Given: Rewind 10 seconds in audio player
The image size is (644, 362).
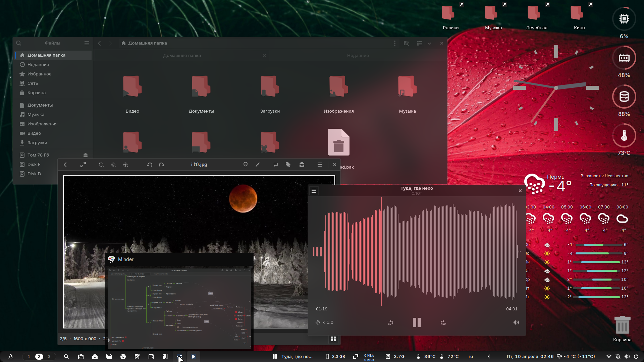Looking at the screenshot, I should pos(390,322).
